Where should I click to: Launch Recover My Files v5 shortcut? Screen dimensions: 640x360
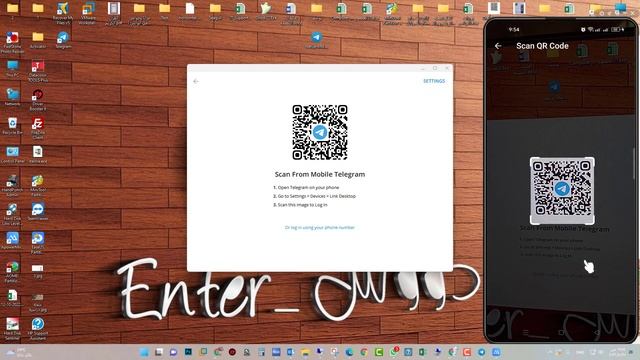tap(63, 13)
